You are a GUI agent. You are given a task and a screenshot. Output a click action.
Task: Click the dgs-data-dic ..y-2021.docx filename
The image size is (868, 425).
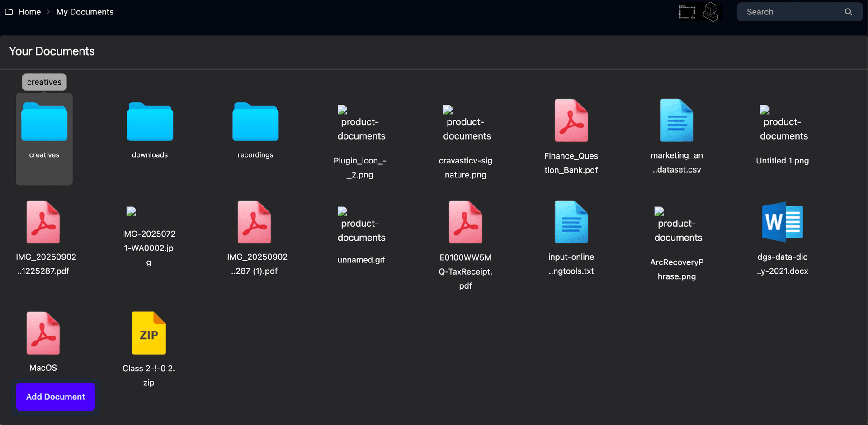pos(783,264)
